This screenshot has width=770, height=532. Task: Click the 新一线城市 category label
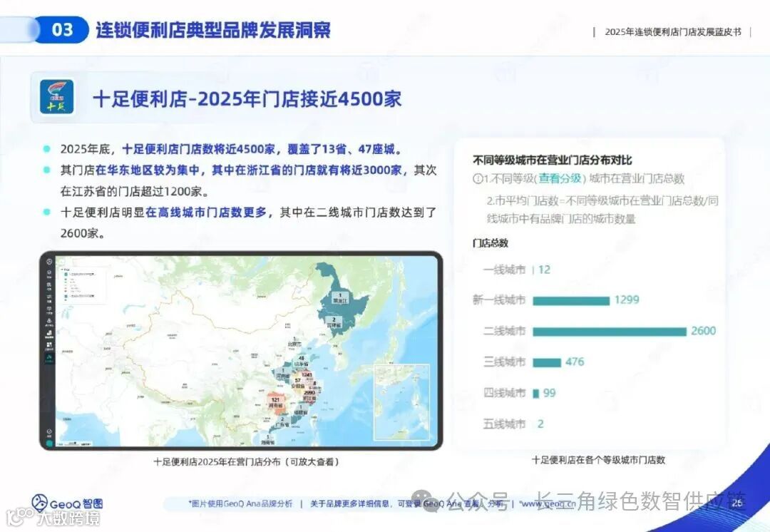coord(499,300)
